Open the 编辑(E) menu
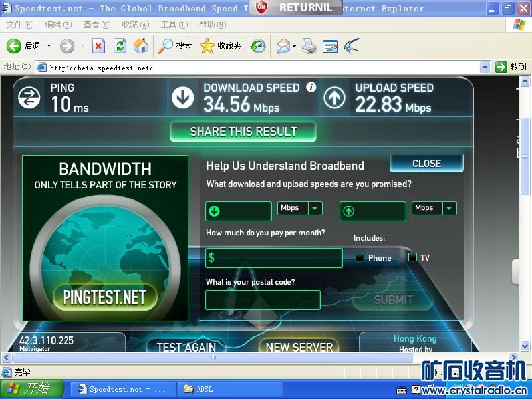This screenshot has height=399, width=532. coord(59,25)
